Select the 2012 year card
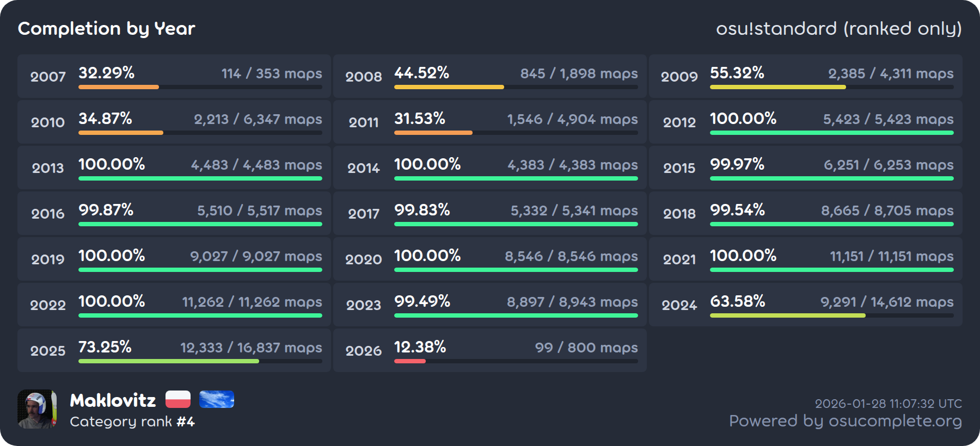The height and width of the screenshot is (446, 980). point(805,122)
